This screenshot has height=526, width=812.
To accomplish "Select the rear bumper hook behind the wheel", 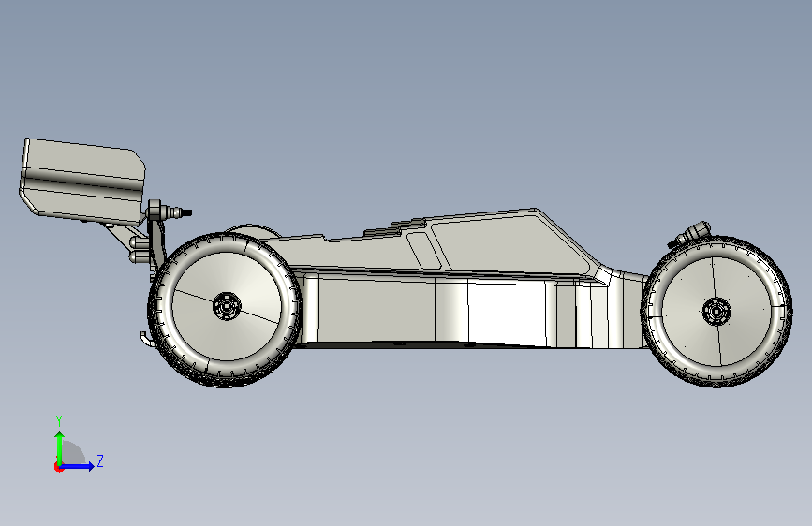I will (x=146, y=339).
